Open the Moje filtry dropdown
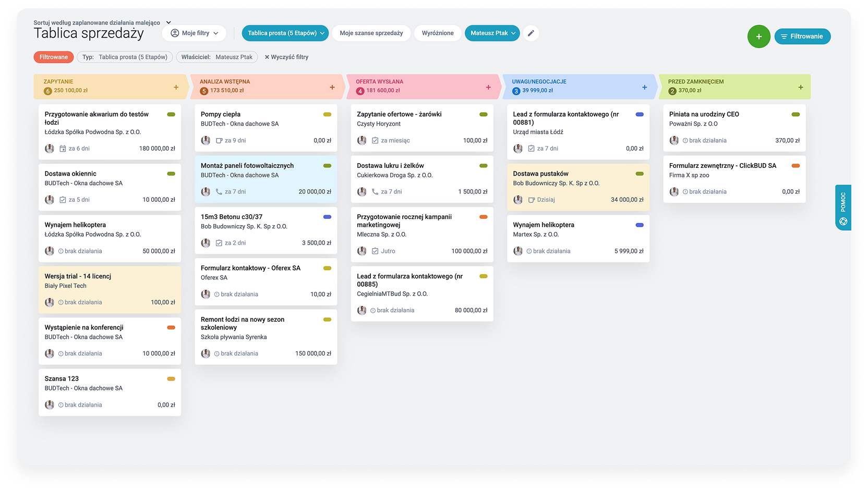The height and width of the screenshot is (490, 868). (194, 33)
